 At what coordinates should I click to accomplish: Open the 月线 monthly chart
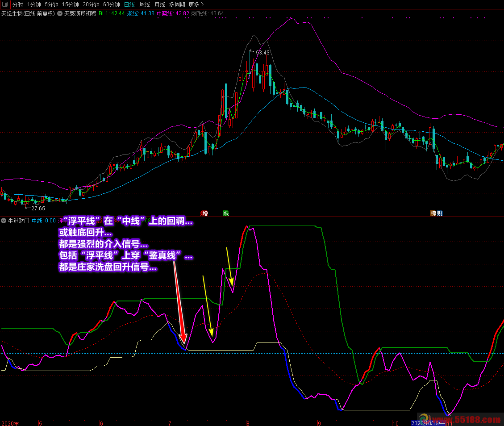point(159,4)
